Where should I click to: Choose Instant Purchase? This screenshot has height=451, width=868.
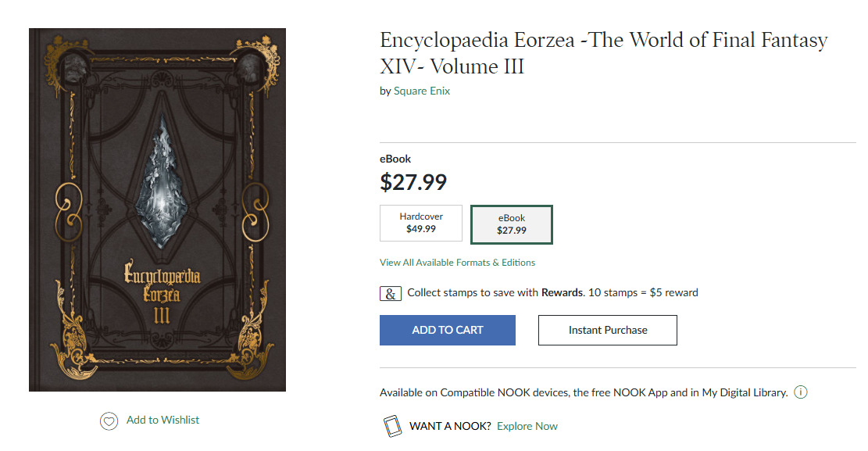tap(607, 330)
